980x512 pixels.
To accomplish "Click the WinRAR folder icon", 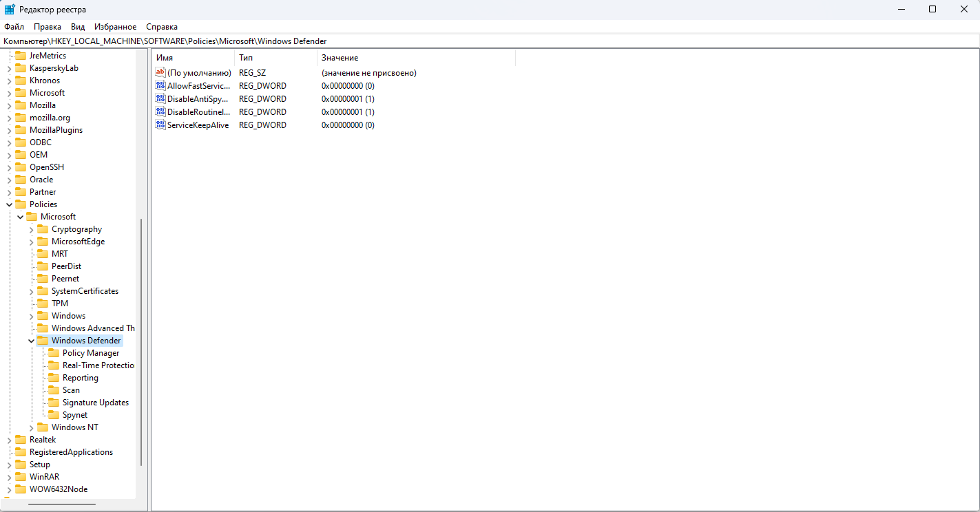I will pyautogui.click(x=20, y=476).
